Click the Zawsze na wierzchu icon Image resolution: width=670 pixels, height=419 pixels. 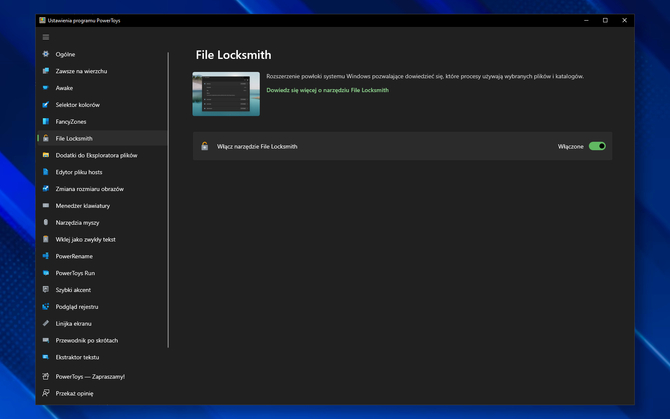click(46, 71)
